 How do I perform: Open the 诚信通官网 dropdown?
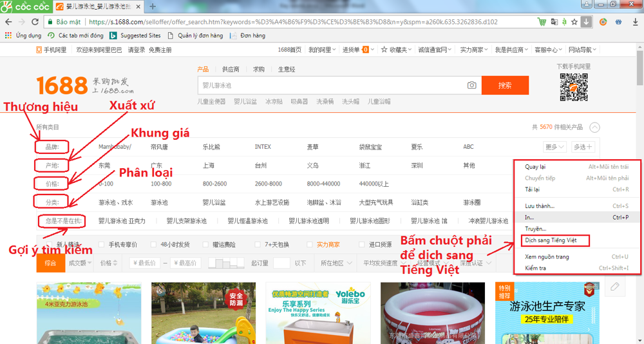tap(435, 50)
